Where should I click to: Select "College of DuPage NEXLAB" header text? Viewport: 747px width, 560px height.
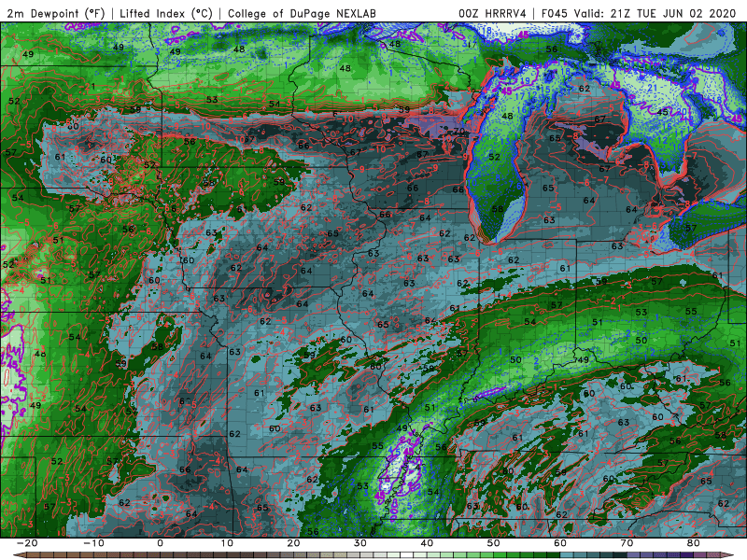302,13
